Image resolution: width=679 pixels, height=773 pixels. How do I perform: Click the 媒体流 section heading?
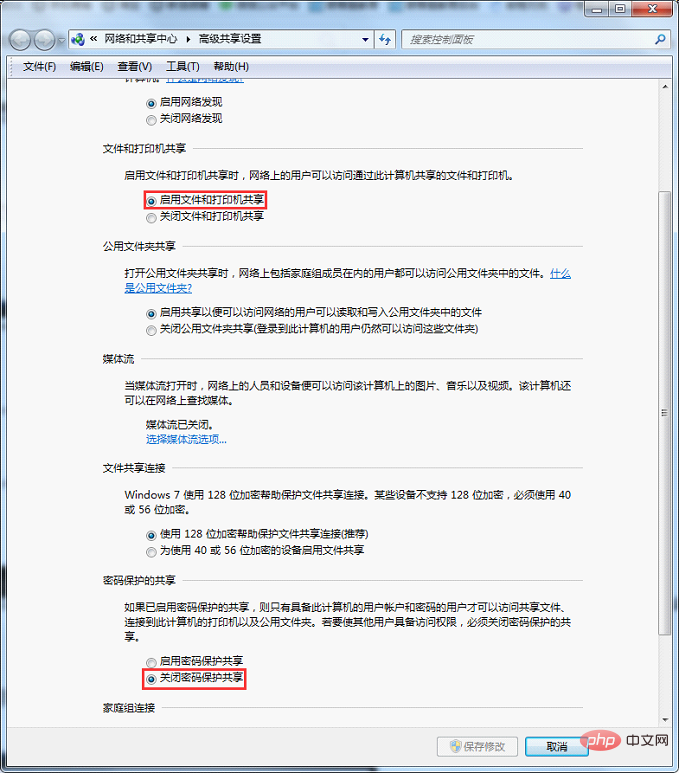(118, 359)
